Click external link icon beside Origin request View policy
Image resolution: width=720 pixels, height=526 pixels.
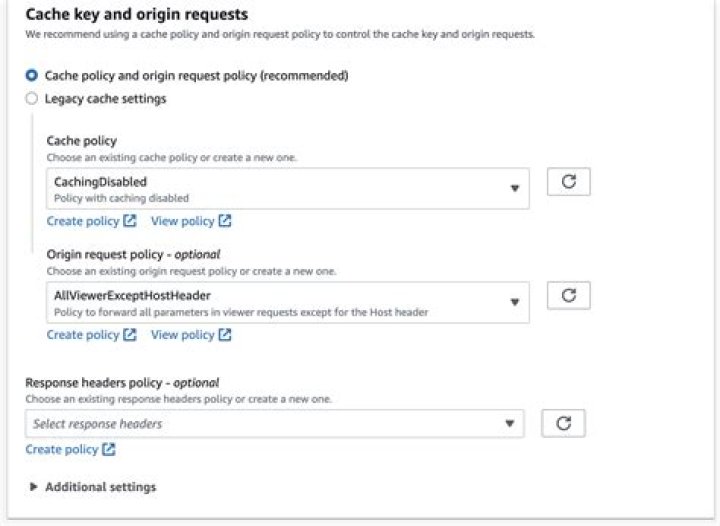click(225, 335)
